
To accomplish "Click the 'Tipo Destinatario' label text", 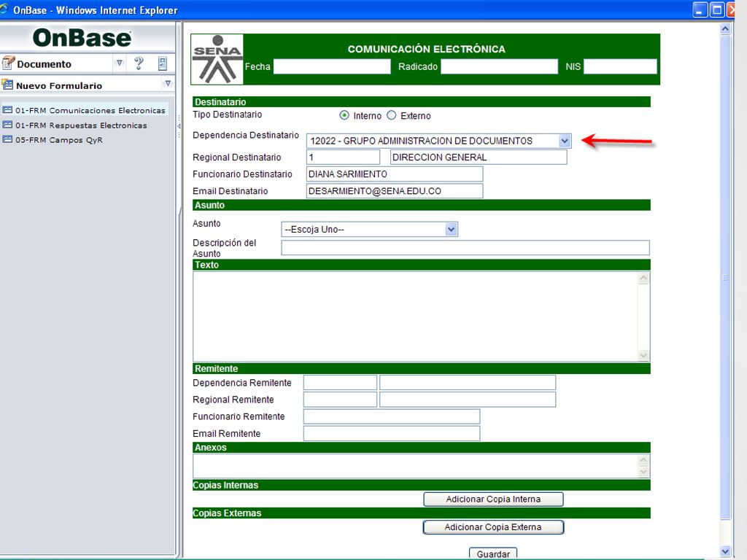I will pos(228,114).
